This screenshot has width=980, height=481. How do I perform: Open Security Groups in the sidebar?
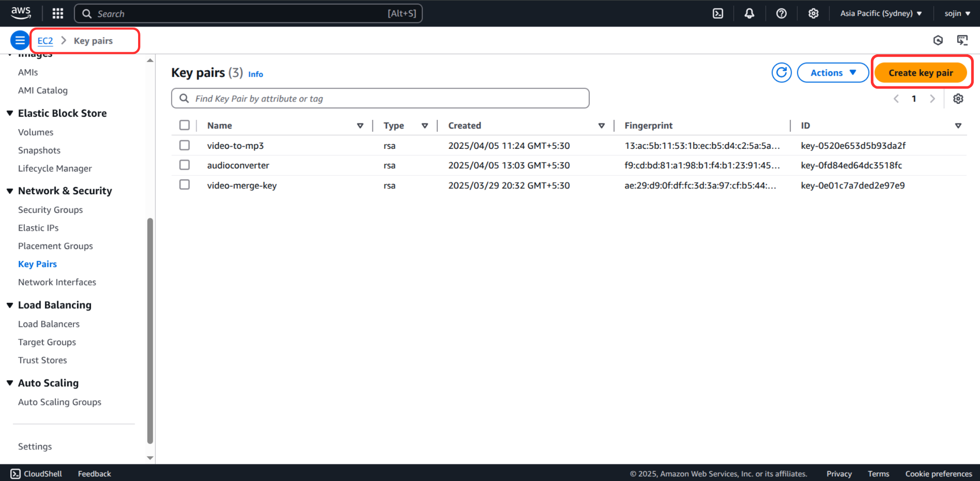pyautogui.click(x=50, y=210)
